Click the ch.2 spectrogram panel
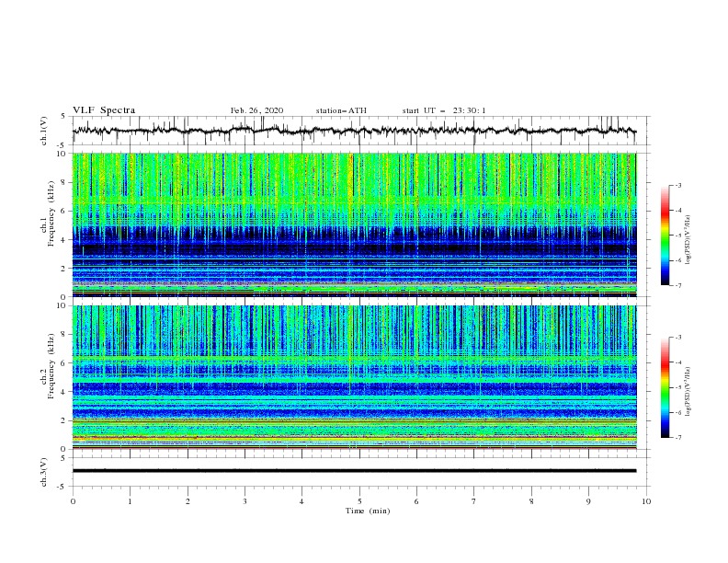This screenshot has width=728, height=563. pos(354,377)
